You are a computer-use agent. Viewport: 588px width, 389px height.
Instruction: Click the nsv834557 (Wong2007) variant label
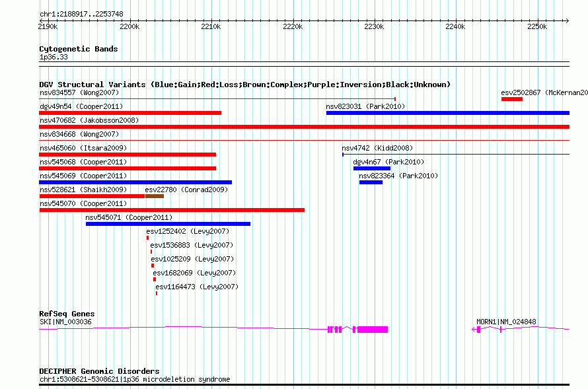click(79, 92)
